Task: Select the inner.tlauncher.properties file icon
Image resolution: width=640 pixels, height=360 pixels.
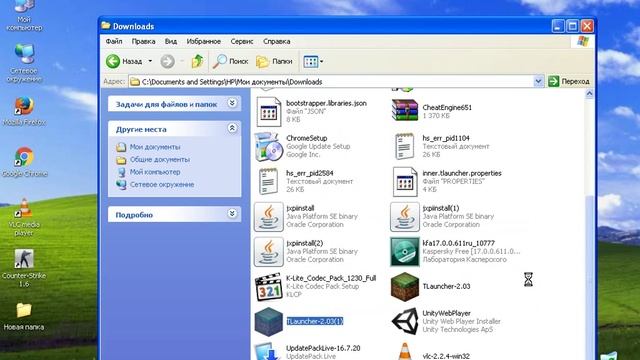Action: coord(405,182)
